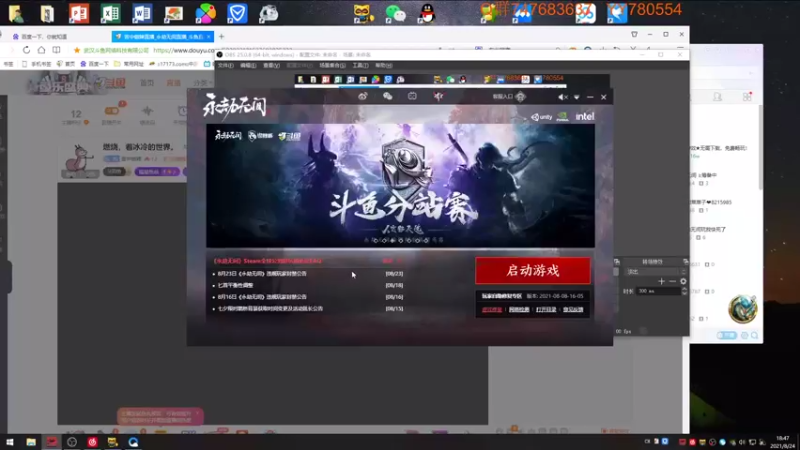Open the 百度一下 bookmark bar item

pyautogui.click(x=94, y=64)
